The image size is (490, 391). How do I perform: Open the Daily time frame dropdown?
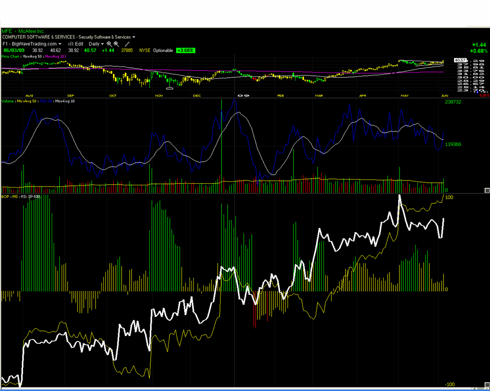96,44
